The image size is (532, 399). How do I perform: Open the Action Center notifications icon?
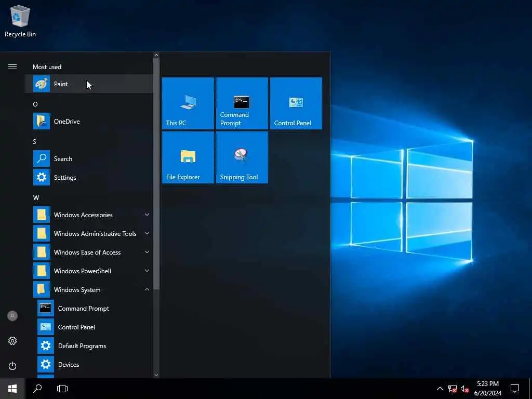(x=515, y=389)
